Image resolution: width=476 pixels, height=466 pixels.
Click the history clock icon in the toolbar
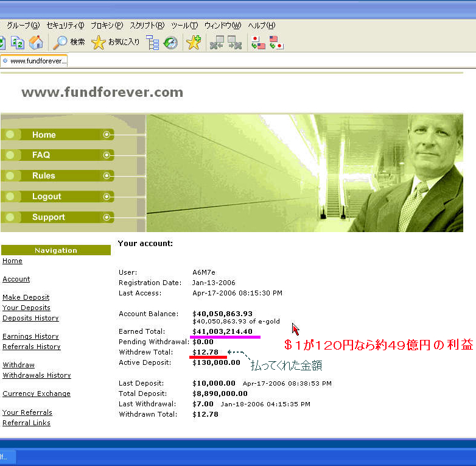click(170, 43)
